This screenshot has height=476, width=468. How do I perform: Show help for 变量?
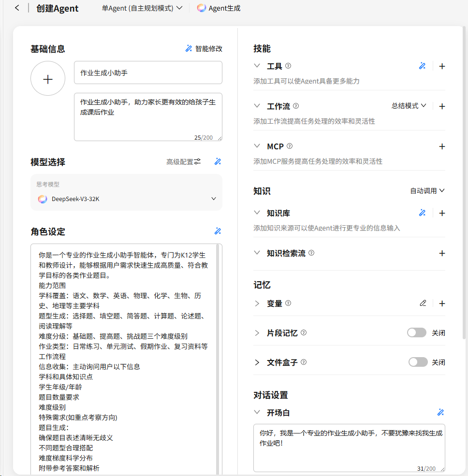coord(288,303)
